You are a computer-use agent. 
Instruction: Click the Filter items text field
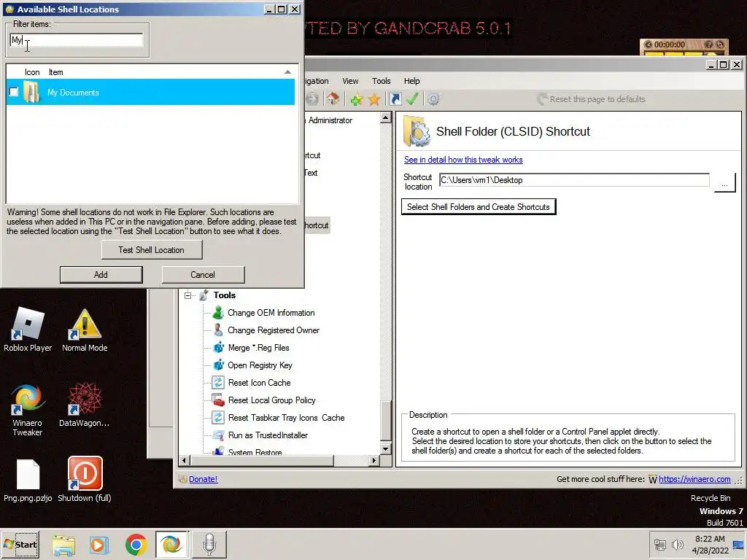click(76, 40)
